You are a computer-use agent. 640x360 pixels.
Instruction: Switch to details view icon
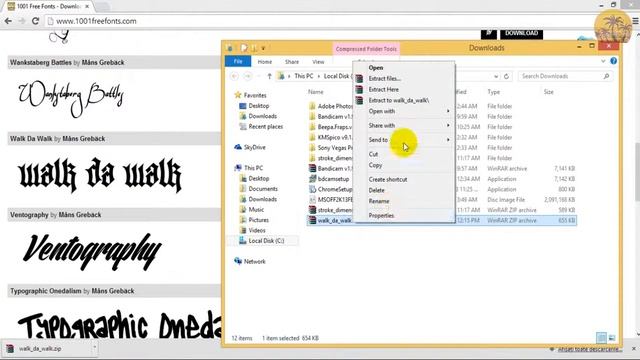click(601, 338)
